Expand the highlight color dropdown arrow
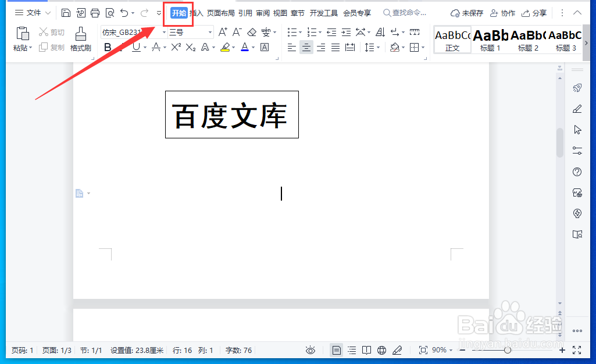The width and height of the screenshot is (596, 364). click(233, 48)
